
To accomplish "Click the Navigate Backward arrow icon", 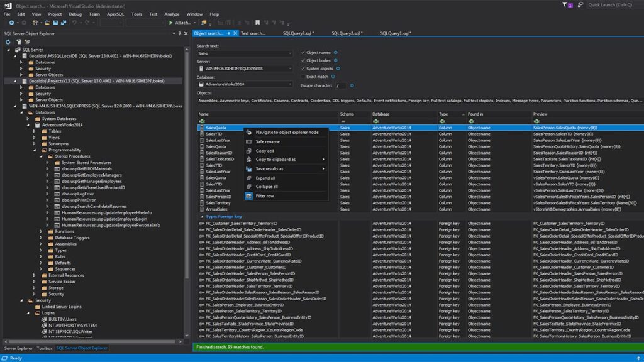I will (x=12, y=23).
